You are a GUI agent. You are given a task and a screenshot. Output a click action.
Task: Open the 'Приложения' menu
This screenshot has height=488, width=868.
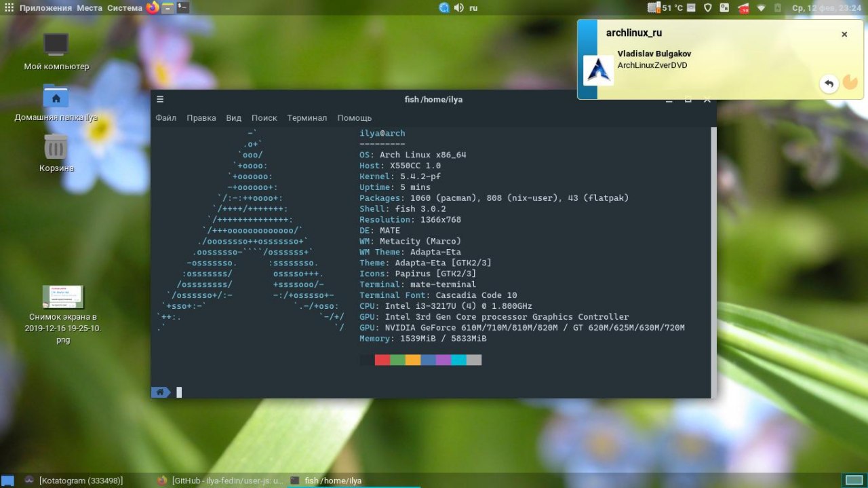45,8
